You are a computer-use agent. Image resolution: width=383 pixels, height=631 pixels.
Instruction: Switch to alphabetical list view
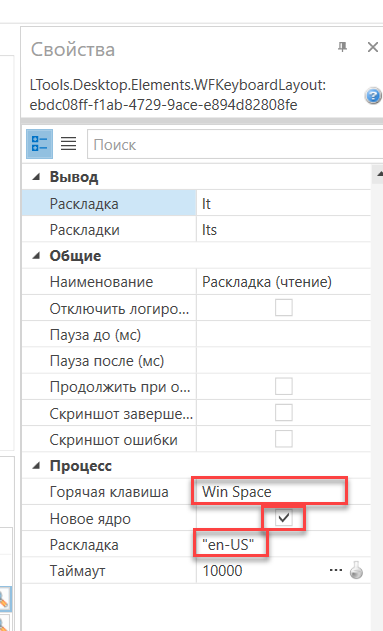[68, 144]
